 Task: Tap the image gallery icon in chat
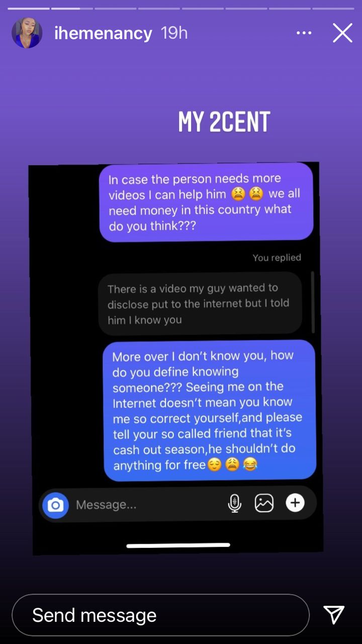coord(264,503)
